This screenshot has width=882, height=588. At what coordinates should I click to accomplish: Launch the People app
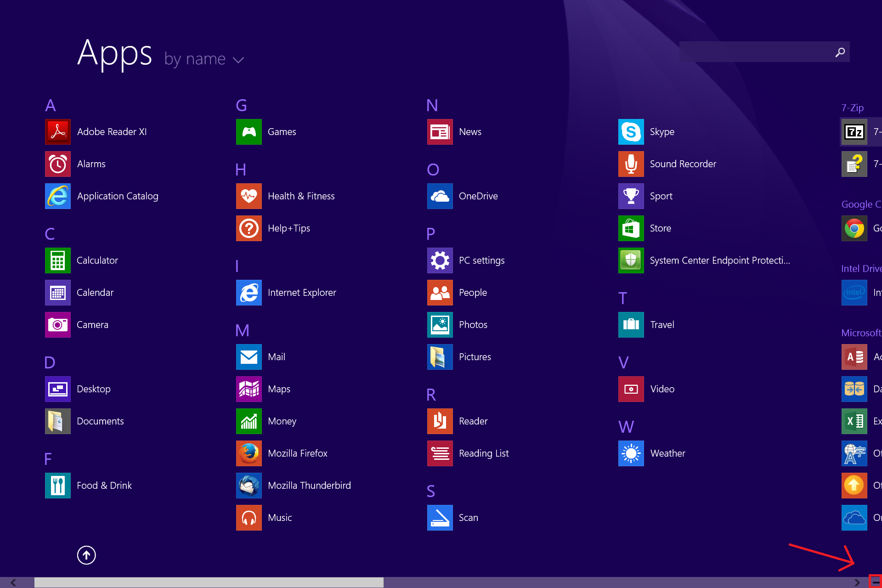pos(440,293)
